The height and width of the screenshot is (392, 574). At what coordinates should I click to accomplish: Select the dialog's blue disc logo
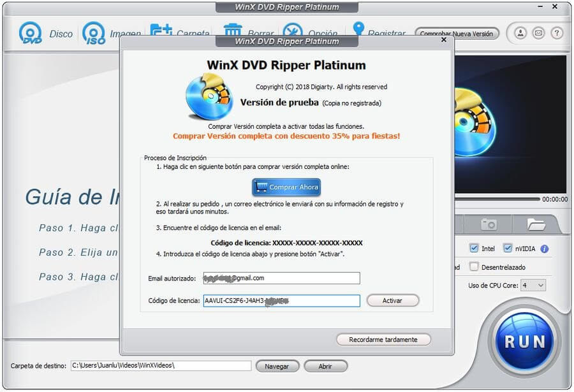[x=209, y=97]
